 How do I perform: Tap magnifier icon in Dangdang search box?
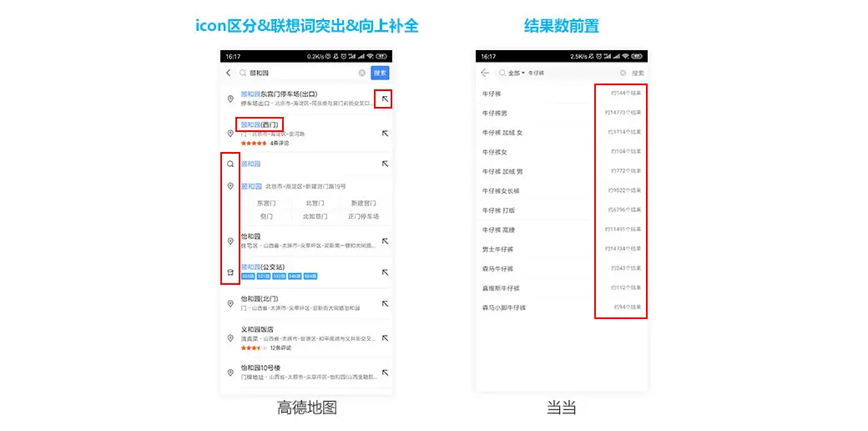pyautogui.click(x=502, y=74)
